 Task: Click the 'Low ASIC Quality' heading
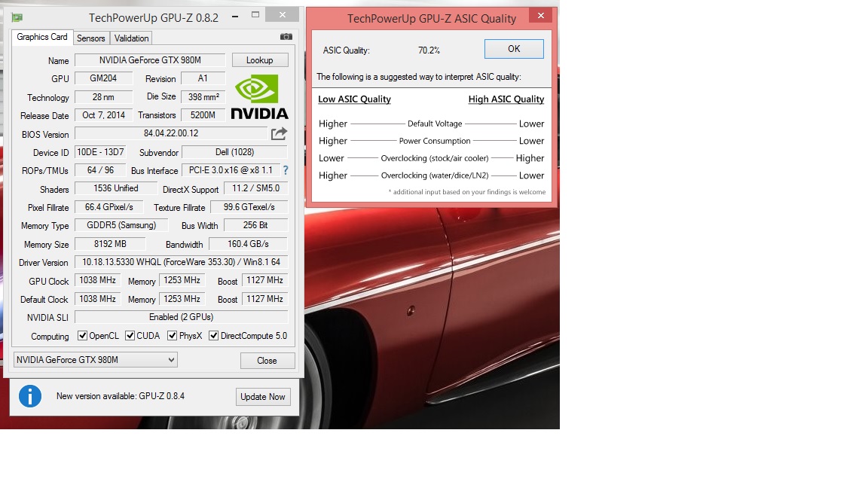click(x=354, y=99)
